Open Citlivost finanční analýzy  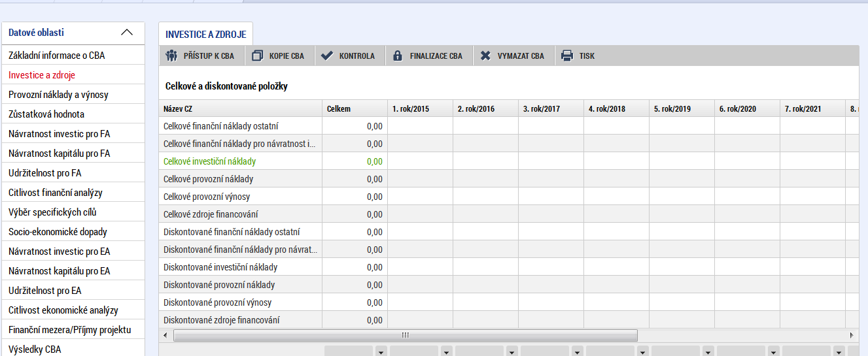point(73,193)
